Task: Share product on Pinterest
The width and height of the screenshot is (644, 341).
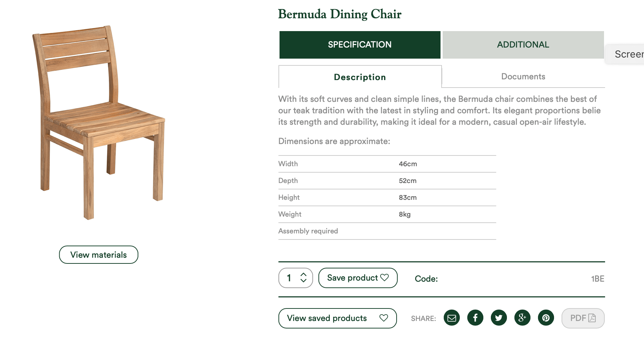Action: point(546,318)
